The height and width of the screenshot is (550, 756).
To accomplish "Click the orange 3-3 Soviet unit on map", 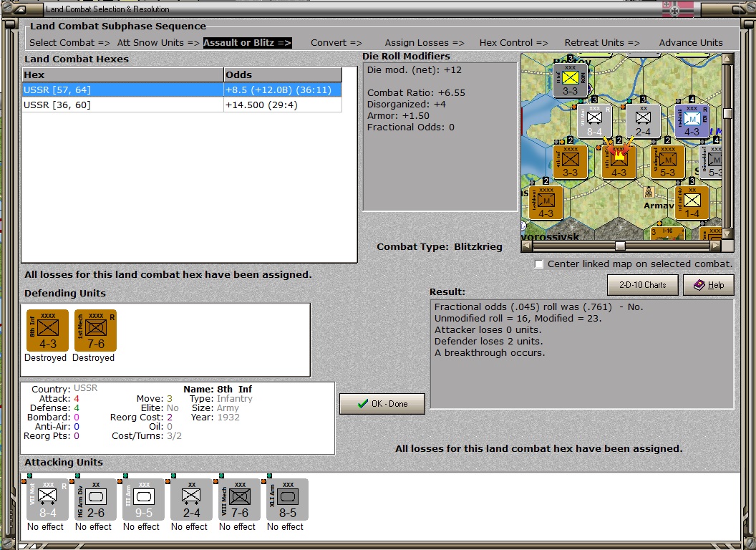I will click(x=570, y=162).
